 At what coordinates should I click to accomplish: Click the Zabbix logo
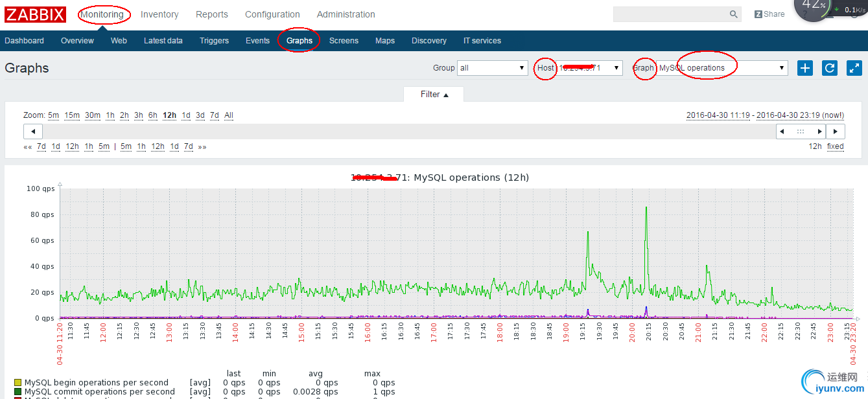click(36, 14)
